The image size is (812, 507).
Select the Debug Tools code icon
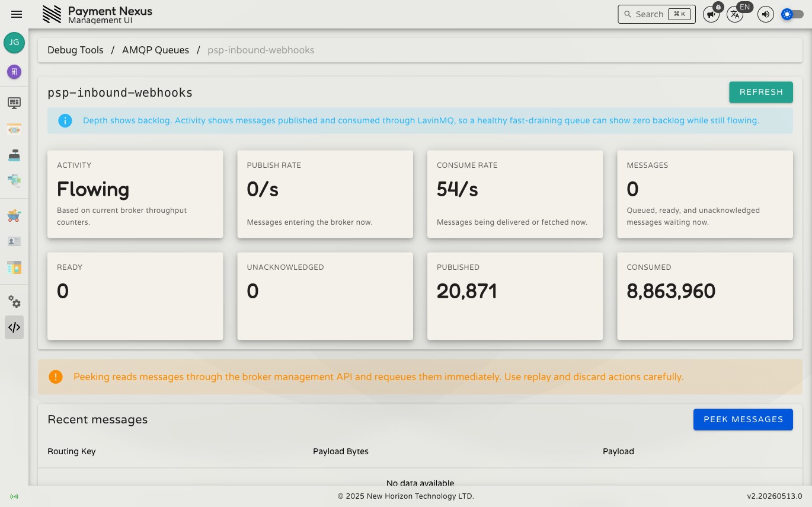click(x=14, y=327)
